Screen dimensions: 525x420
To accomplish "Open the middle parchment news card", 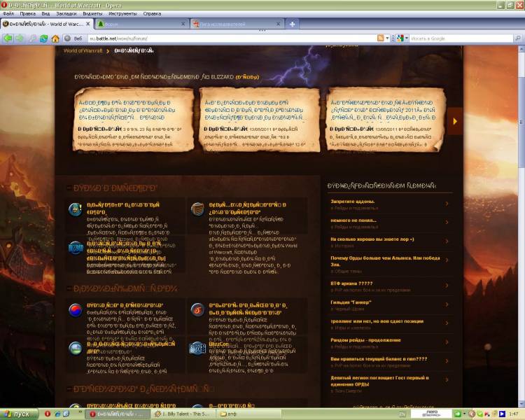I will (x=259, y=120).
